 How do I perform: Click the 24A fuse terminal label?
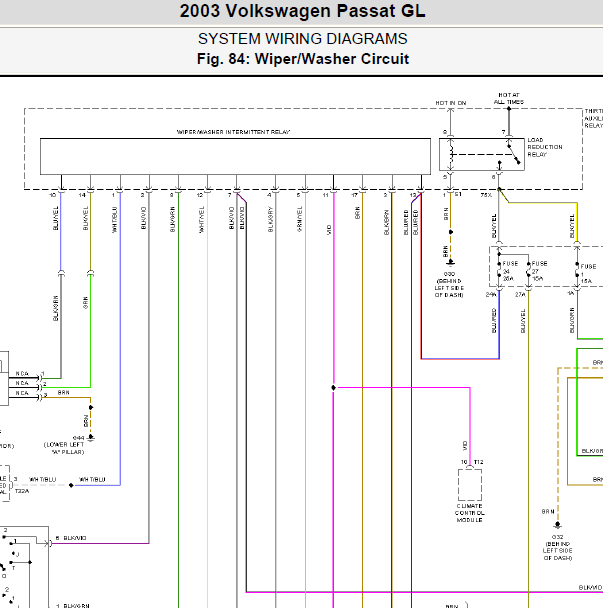tap(491, 295)
